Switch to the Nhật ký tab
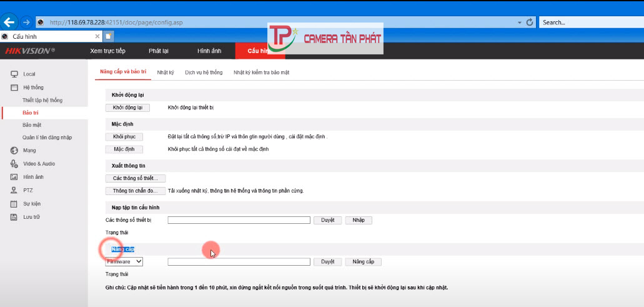 pyautogui.click(x=166, y=73)
